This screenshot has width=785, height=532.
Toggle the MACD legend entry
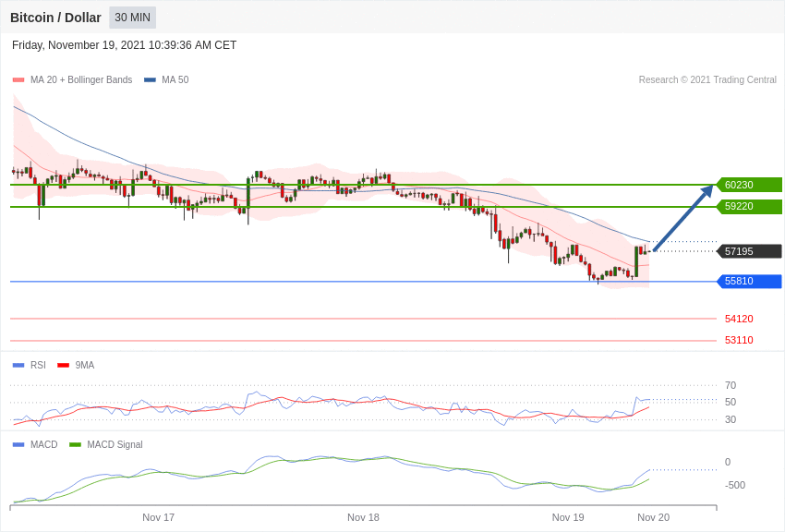tap(35, 444)
